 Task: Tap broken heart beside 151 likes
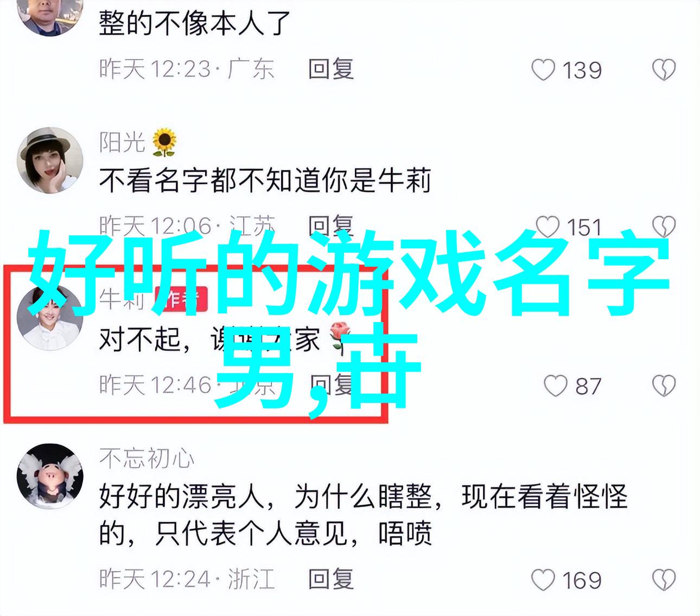[663, 227]
